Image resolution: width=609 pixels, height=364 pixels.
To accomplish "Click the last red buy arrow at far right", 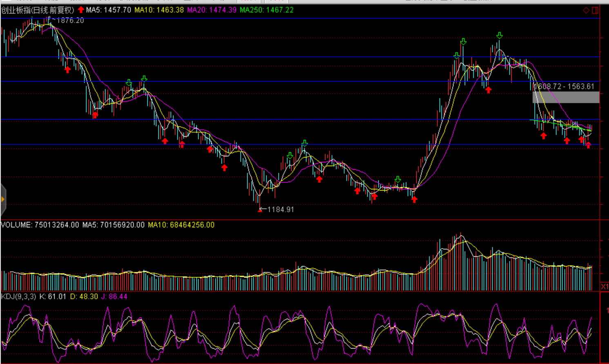I will (x=588, y=145).
